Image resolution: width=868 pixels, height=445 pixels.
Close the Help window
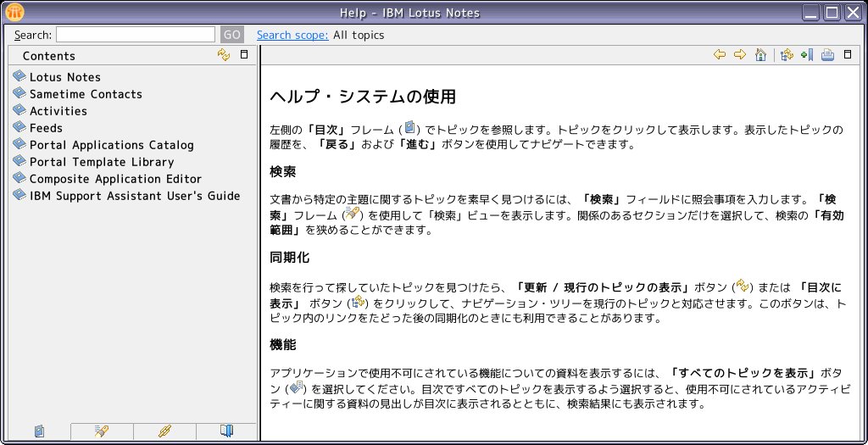[x=853, y=12]
